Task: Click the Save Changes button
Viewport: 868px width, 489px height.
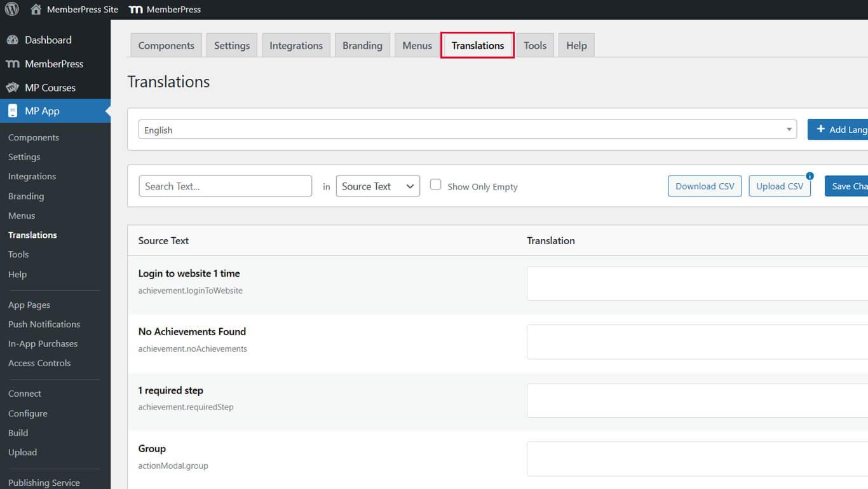Action: point(851,186)
